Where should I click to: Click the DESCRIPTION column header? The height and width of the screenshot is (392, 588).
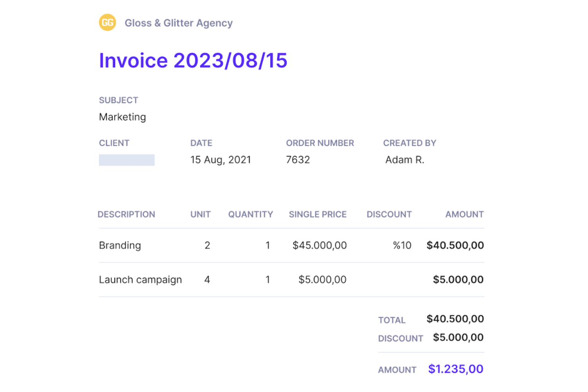click(x=126, y=214)
